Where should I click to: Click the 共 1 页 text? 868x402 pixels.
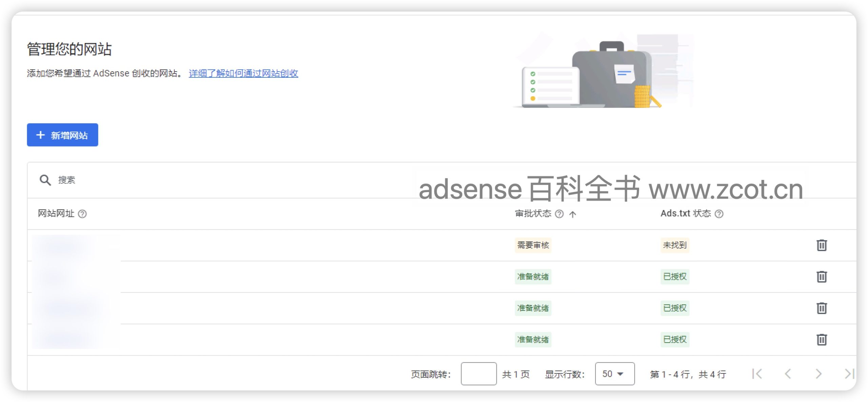coord(516,374)
